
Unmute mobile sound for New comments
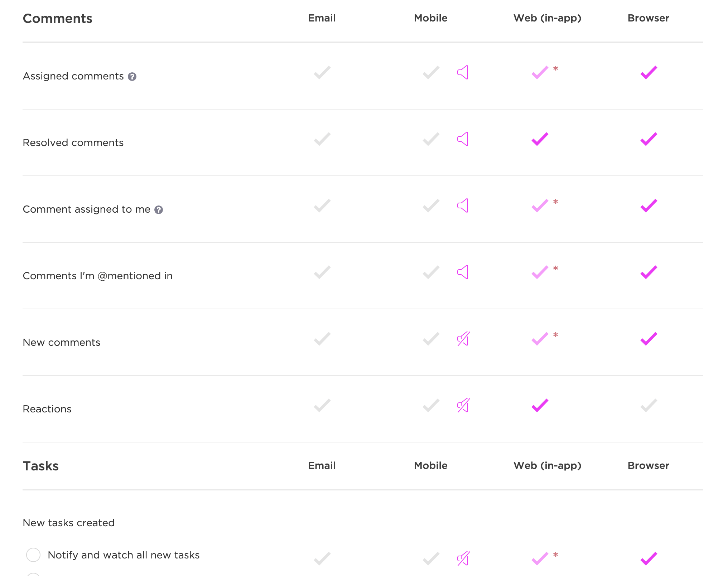point(463,339)
